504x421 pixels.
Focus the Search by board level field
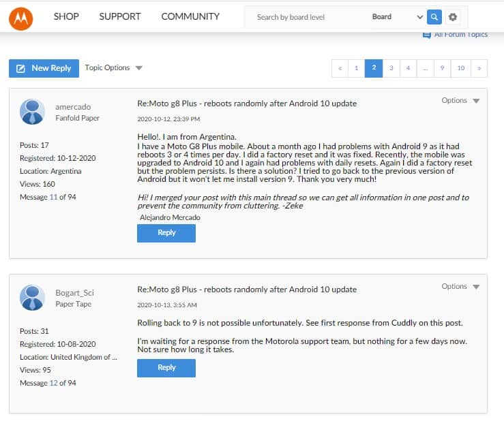click(x=307, y=17)
